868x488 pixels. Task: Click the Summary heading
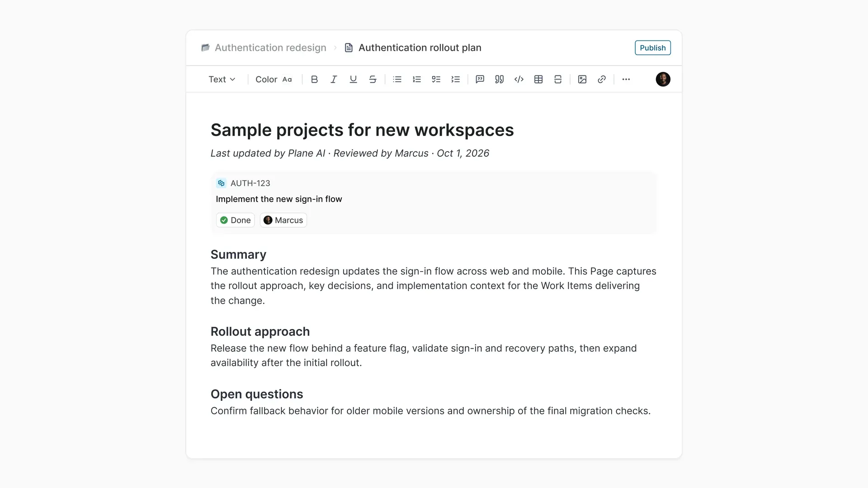238,254
